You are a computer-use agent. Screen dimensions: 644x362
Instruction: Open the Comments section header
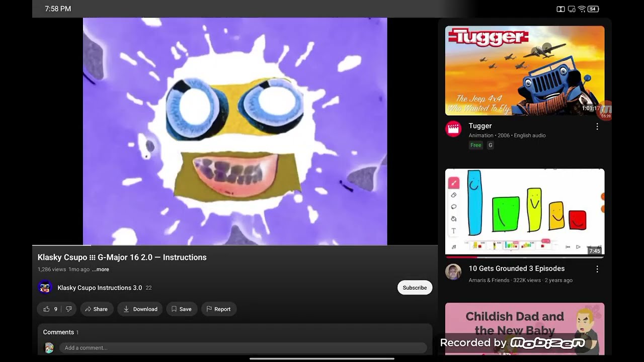60,332
